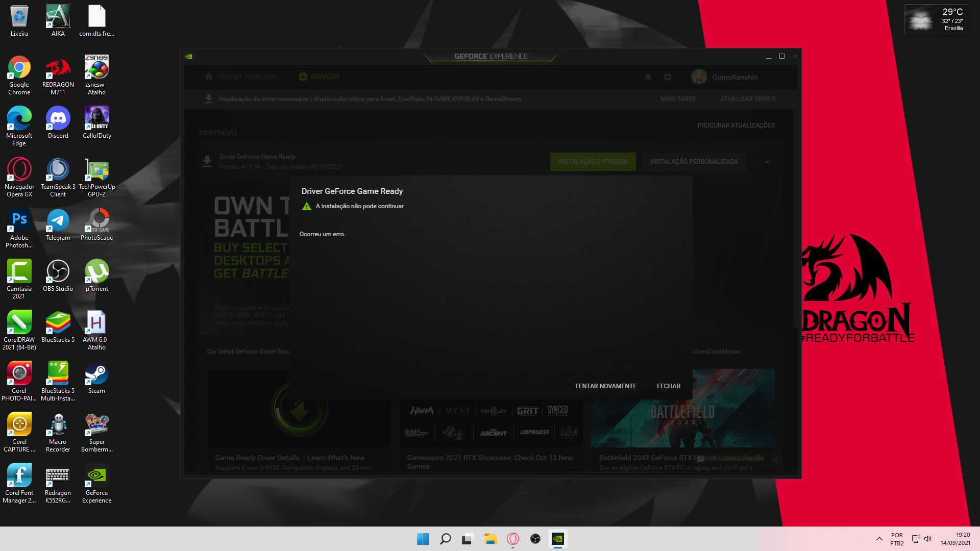Click GeForce Experience taskbar icon
Image resolution: width=980 pixels, height=551 pixels.
(557, 539)
